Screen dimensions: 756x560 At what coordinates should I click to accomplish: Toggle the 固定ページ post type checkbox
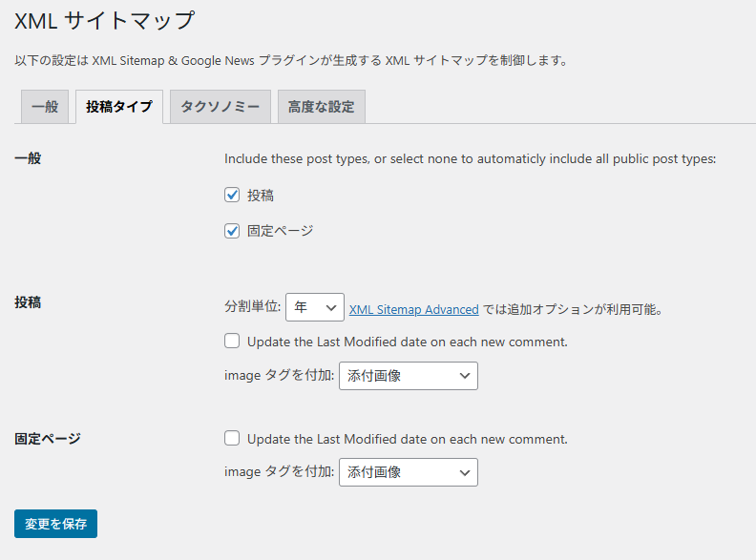click(x=232, y=231)
